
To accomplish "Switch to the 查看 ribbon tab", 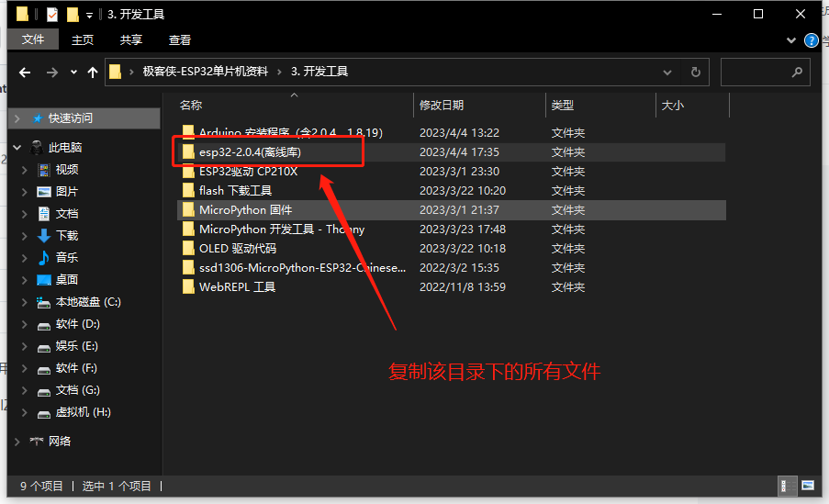I will coord(180,40).
